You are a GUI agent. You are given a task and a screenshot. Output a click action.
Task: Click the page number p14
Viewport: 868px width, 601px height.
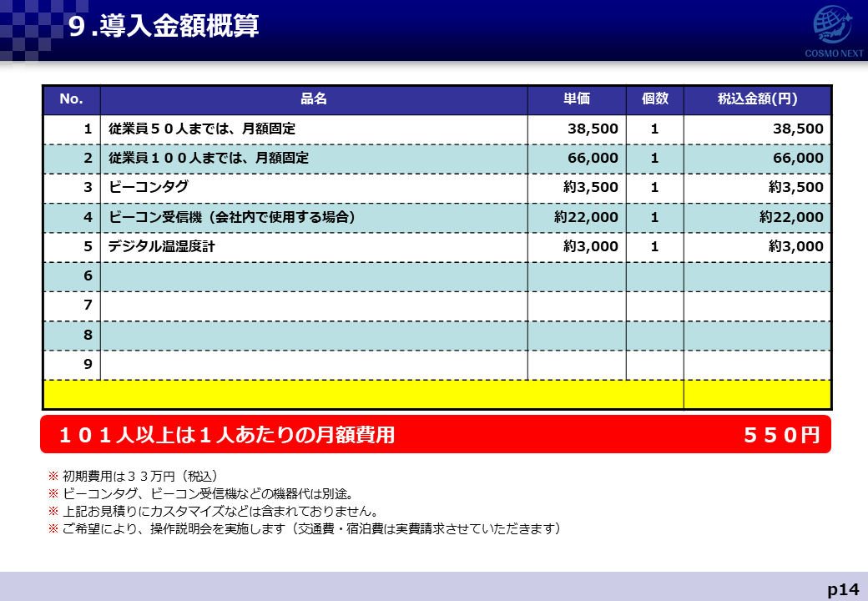pos(844,588)
